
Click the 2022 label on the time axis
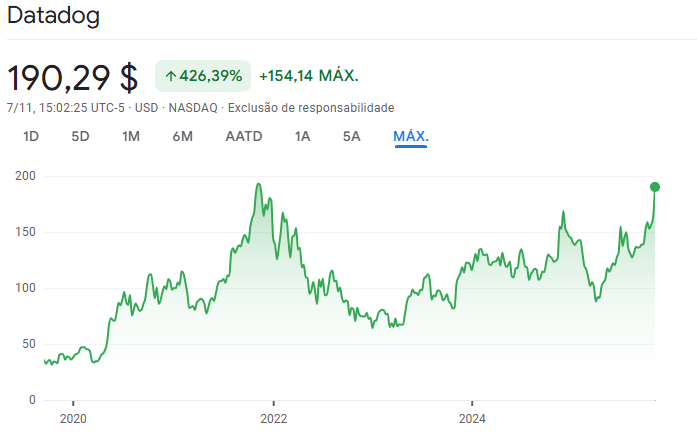(273, 418)
